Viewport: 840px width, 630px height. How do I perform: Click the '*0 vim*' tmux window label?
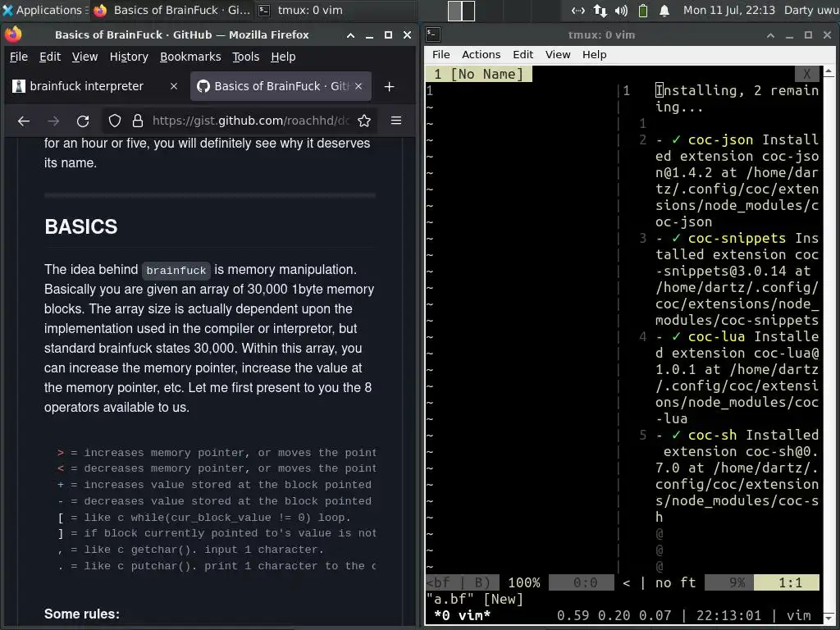[x=463, y=615]
